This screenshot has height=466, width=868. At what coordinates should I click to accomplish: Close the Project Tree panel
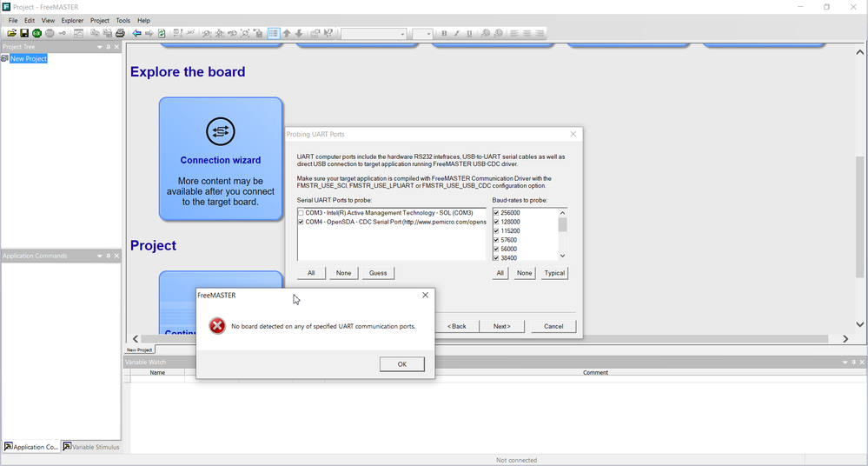pyautogui.click(x=116, y=47)
